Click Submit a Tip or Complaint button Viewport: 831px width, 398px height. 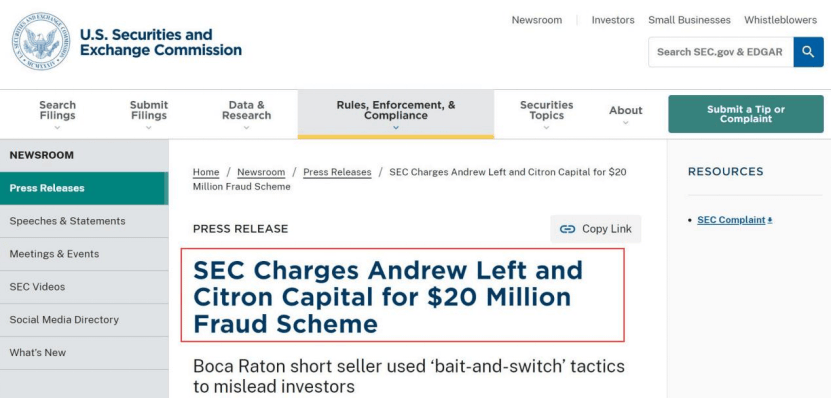[746, 114]
